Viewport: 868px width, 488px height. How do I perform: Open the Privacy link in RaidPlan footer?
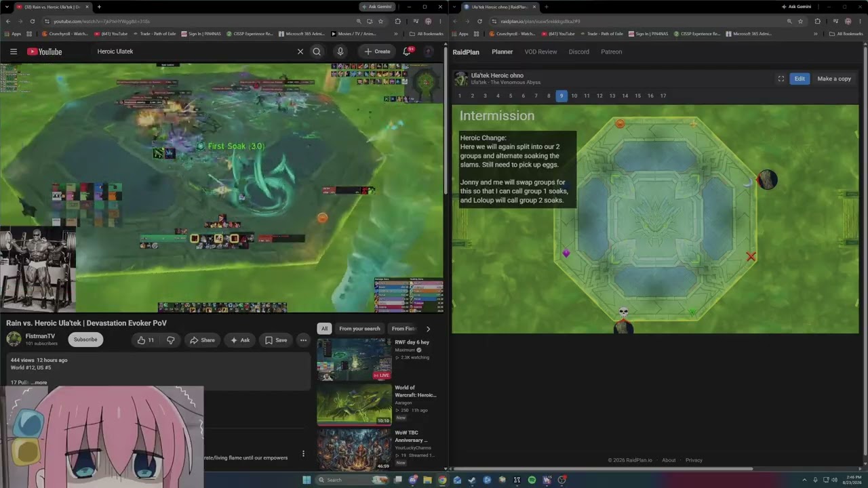click(x=694, y=460)
